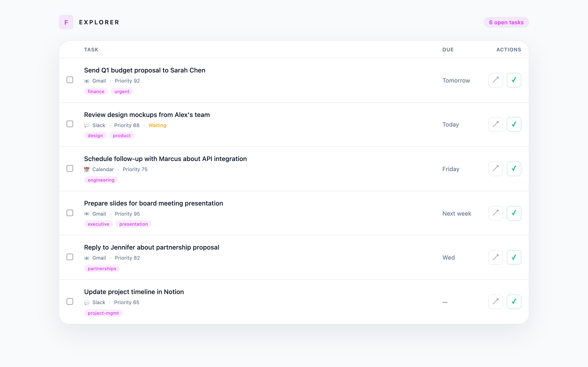Toggle checkbox for Jennifer partnership reply
Image resolution: width=588 pixels, height=367 pixels.
point(70,257)
